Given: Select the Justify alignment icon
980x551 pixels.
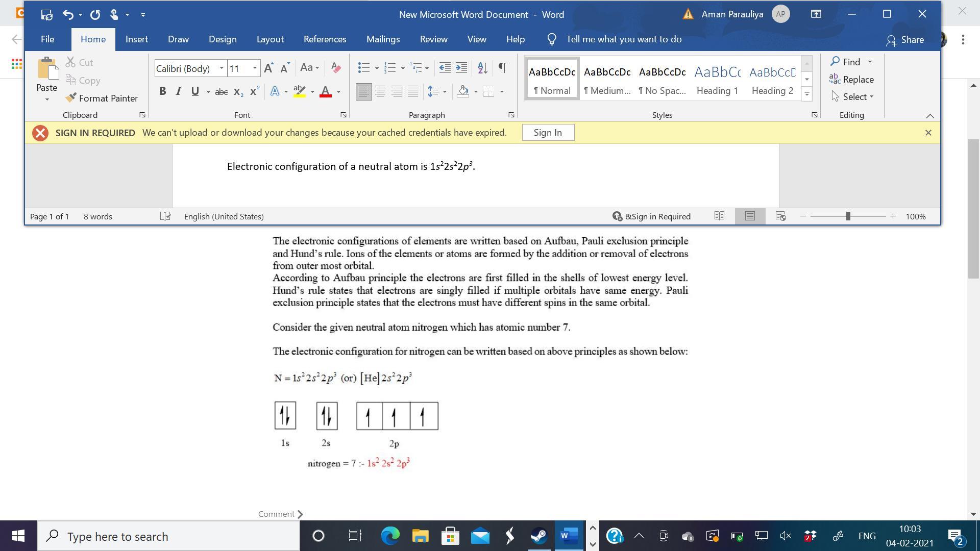Looking at the screenshot, I should coord(413,92).
